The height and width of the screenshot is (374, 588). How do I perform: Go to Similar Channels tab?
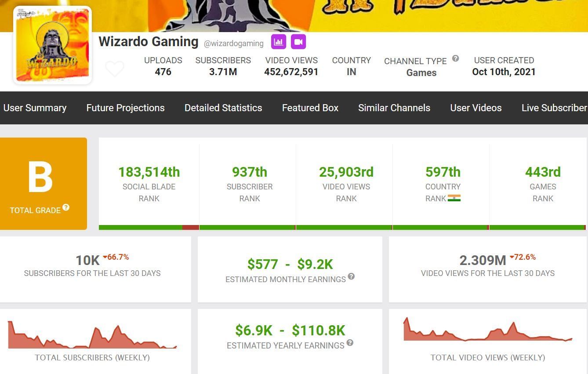point(394,108)
